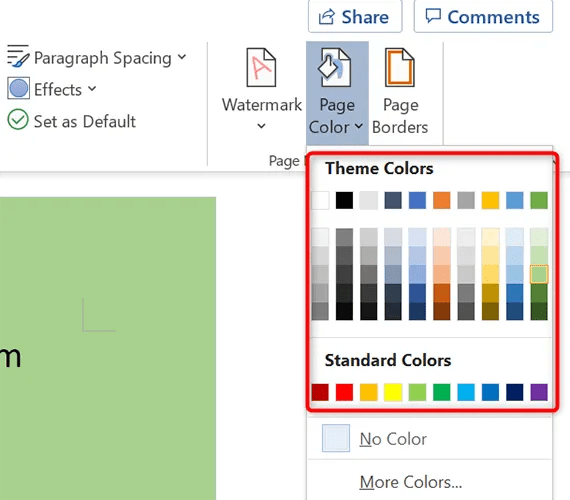
Task: Click the Share button label
Action: coord(365,17)
